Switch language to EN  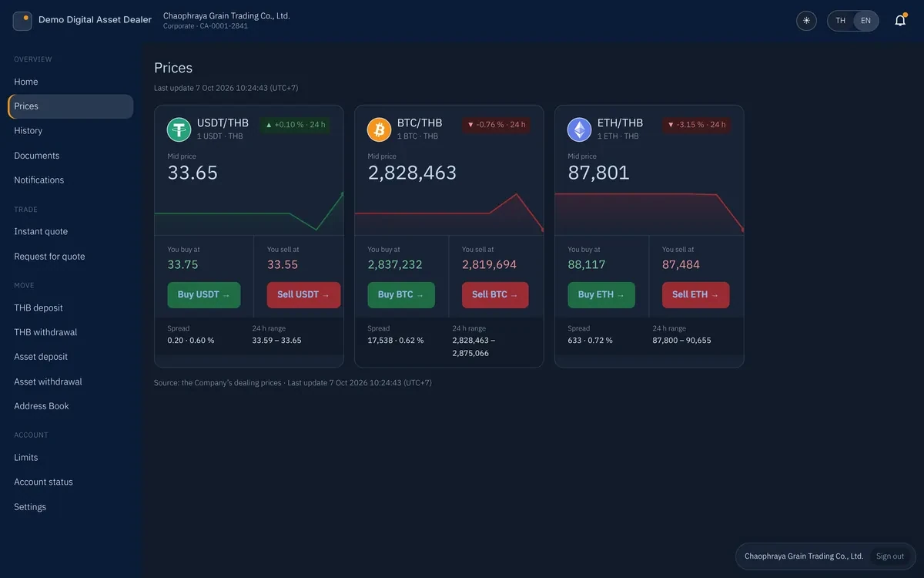[865, 21]
